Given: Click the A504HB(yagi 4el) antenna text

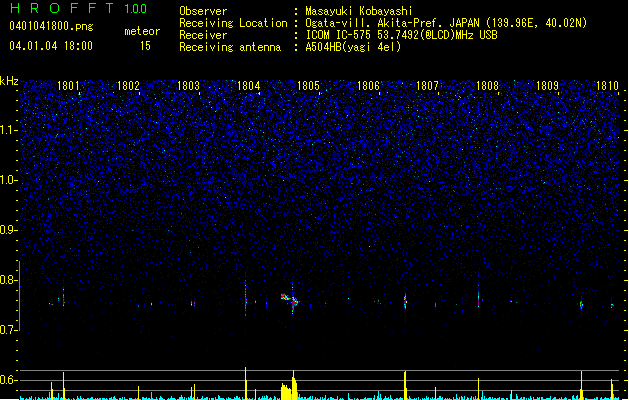Looking at the screenshot, I should [x=353, y=47].
